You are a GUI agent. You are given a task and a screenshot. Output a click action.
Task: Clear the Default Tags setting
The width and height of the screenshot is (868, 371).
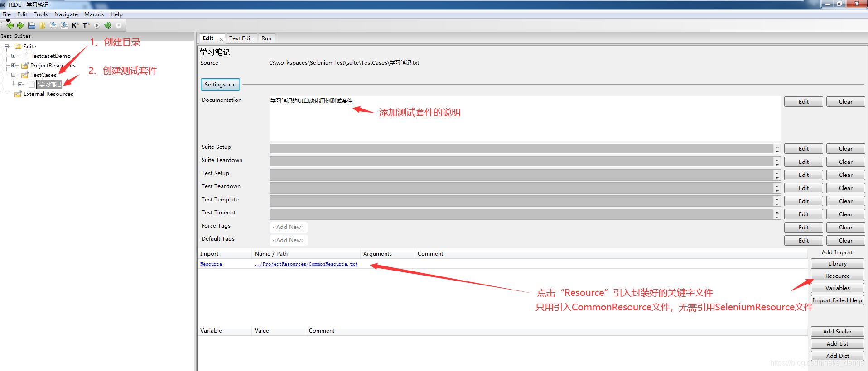coord(846,241)
